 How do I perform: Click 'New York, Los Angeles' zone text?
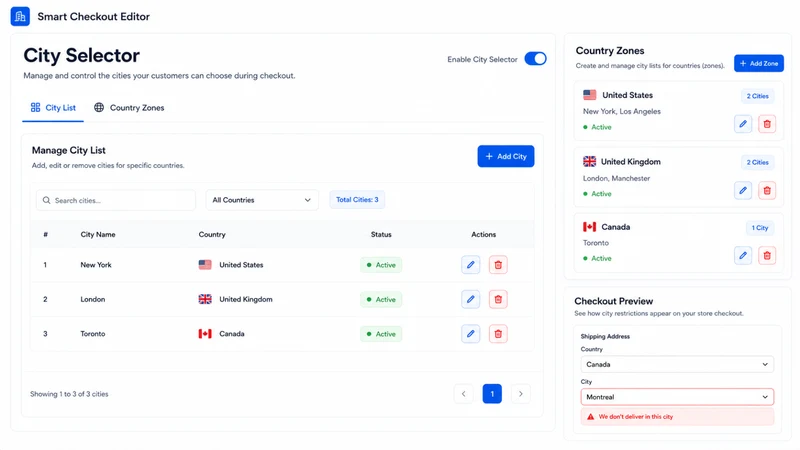[621, 111]
